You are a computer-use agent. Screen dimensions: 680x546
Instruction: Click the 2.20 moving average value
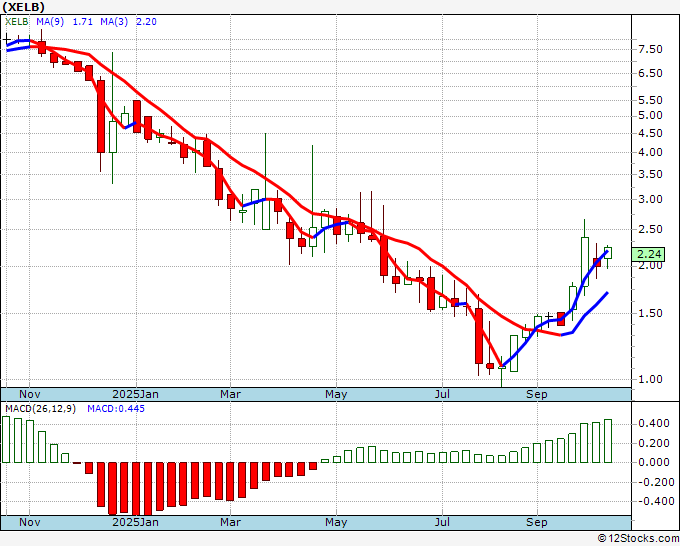pyautogui.click(x=146, y=22)
